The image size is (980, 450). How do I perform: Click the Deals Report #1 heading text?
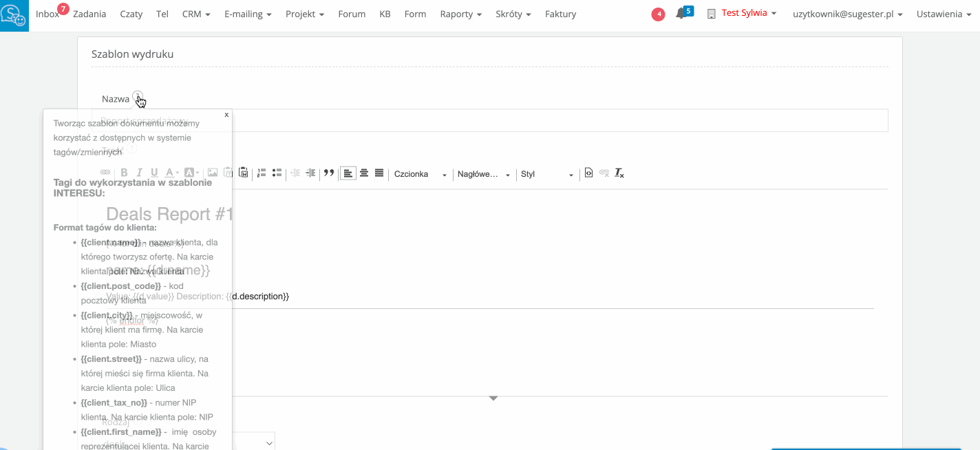170,214
